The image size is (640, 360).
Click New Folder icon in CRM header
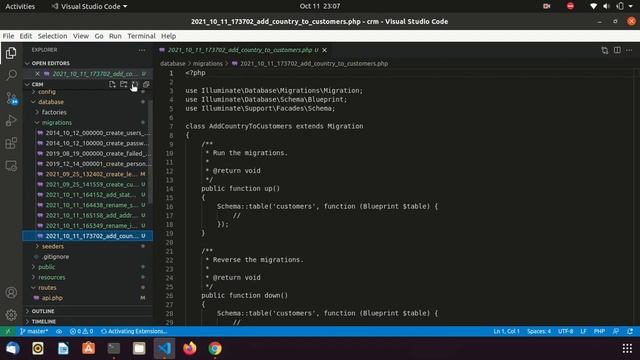(x=123, y=84)
